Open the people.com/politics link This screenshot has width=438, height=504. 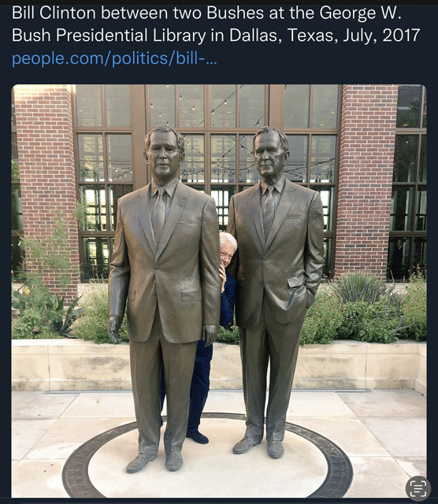tap(114, 58)
